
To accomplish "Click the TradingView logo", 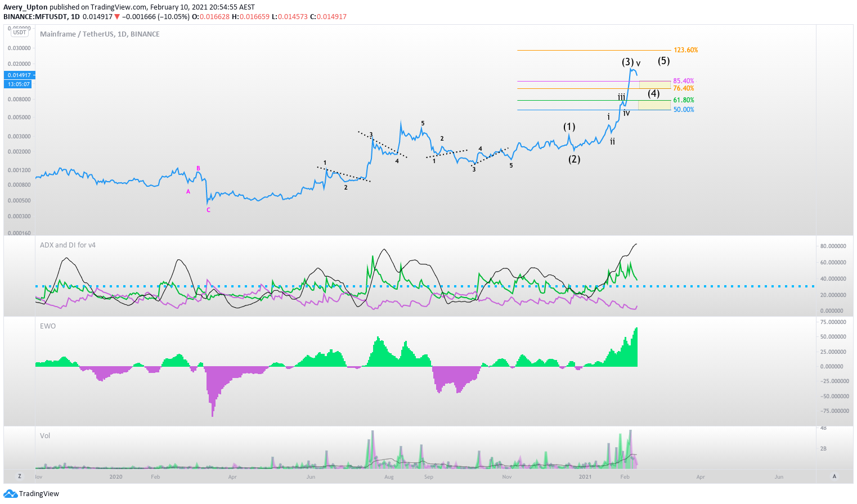I will tap(32, 493).
